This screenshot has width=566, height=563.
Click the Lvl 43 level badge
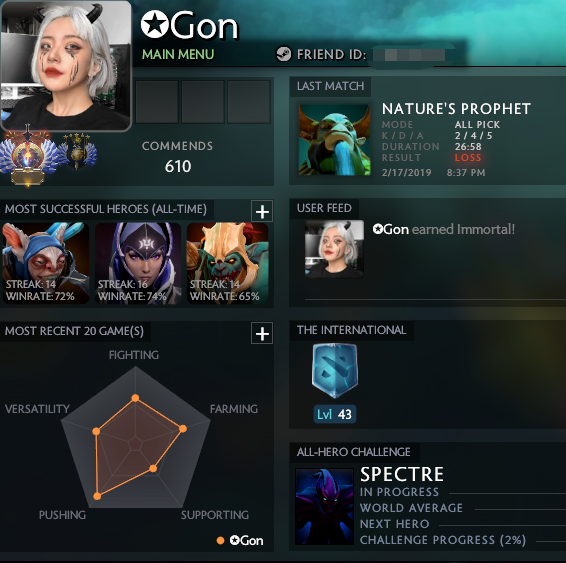[335, 414]
